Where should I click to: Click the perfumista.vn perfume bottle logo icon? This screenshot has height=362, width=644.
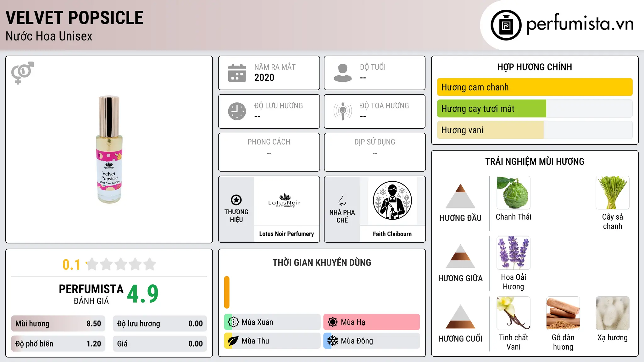point(506,25)
